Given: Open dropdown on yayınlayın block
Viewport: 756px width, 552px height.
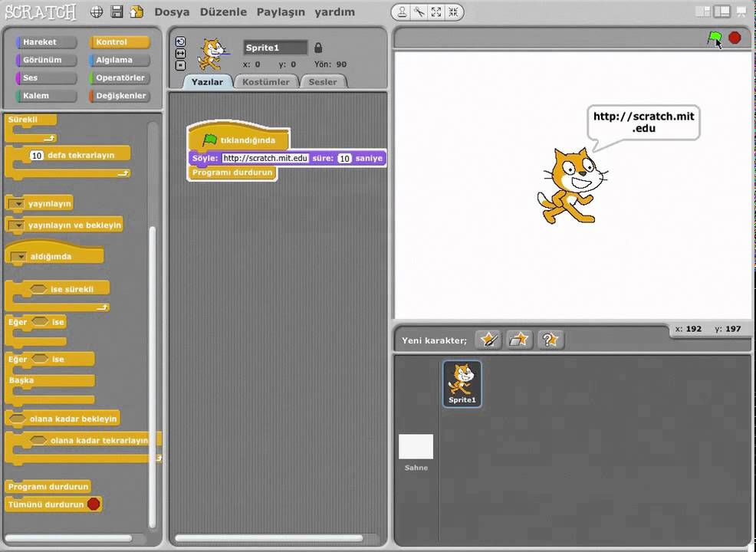Looking at the screenshot, I should click(17, 203).
